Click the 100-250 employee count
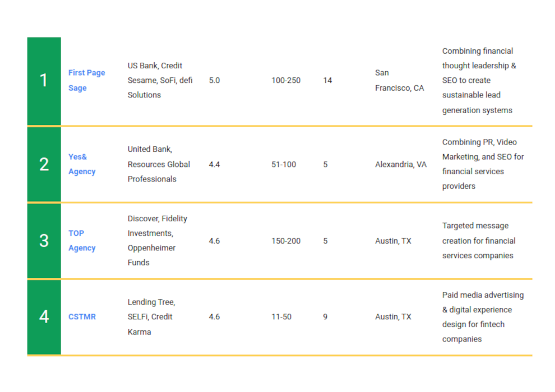 [x=286, y=80]
